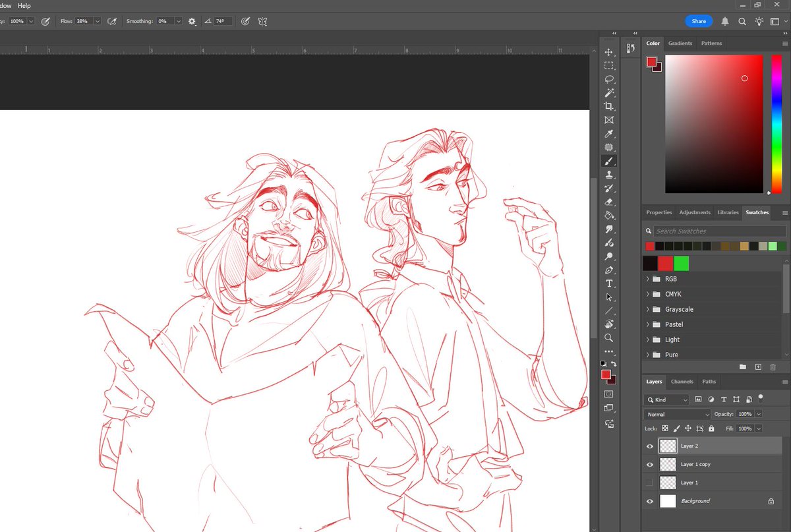
Task: Expand the RGB swatch folder
Action: click(647, 279)
